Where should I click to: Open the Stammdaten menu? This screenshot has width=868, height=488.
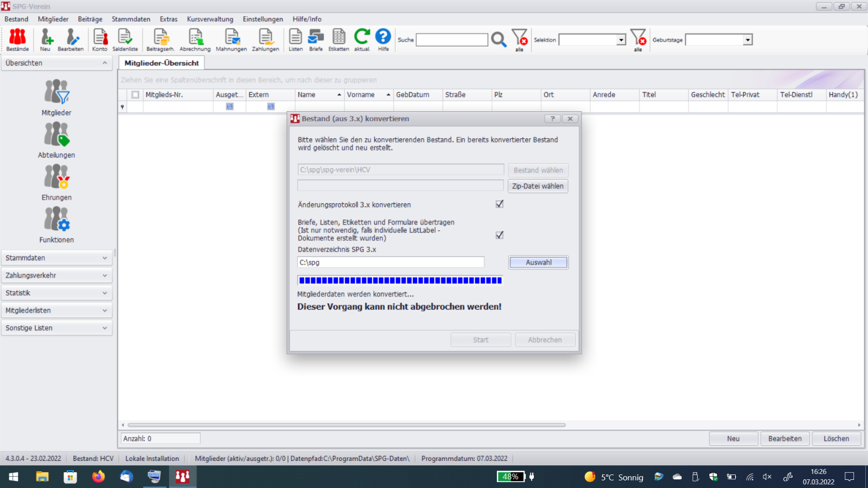tap(131, 19)
